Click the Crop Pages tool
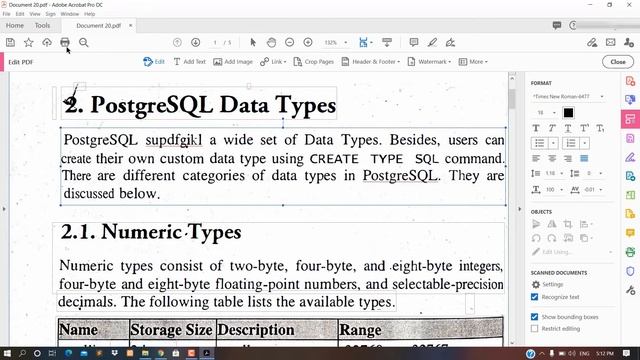The width and height of the screenshot is (640, 360). click(313, 62)
